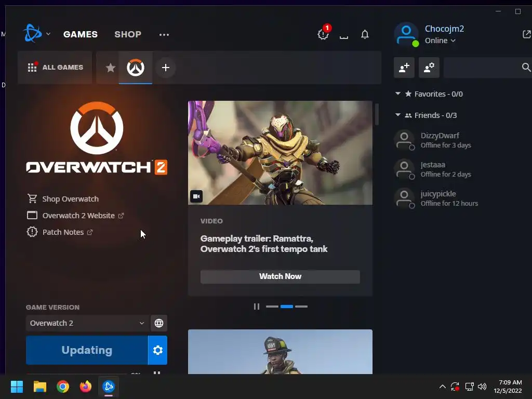The width and height of the screenshot is (532, 399).
Task: Open the notifications bell
Action: [365, 34]
